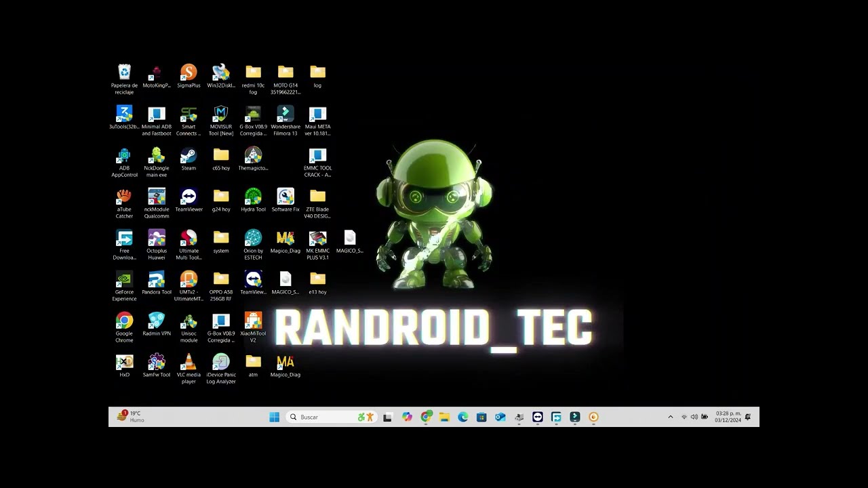Launch the SigmaPlus shortcut
The height and width of the screenshot is (488, 868).
[x=189, y=76]
